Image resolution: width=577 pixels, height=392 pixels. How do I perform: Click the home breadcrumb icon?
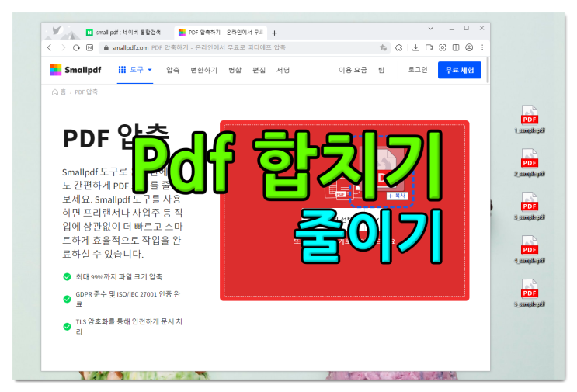55,92
